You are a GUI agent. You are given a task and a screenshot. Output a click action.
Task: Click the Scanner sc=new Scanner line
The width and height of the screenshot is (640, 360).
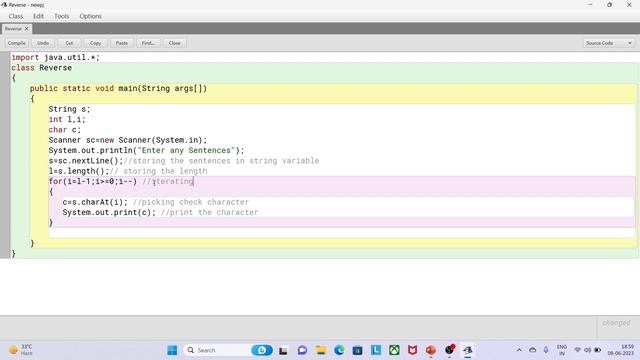pyautogui.click(x=128, y=140)
